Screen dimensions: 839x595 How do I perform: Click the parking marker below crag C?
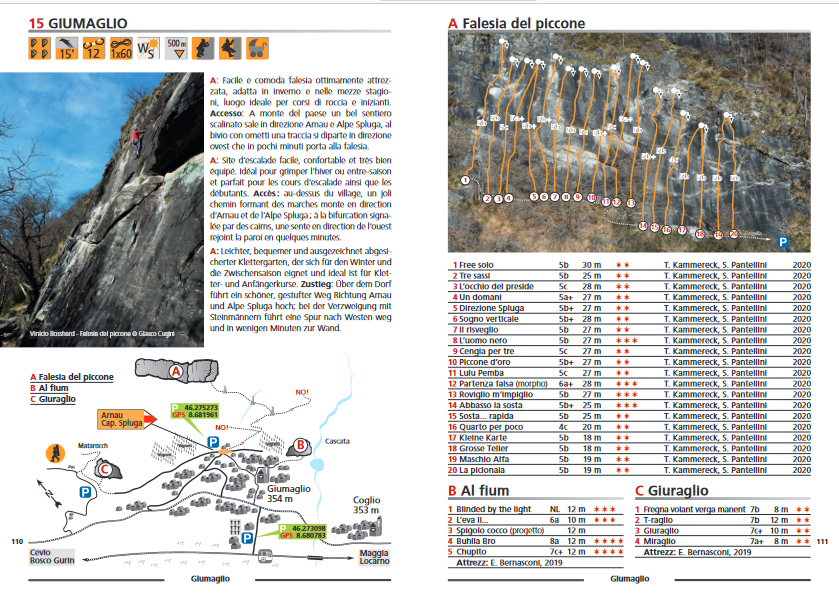tap(85, 492)
